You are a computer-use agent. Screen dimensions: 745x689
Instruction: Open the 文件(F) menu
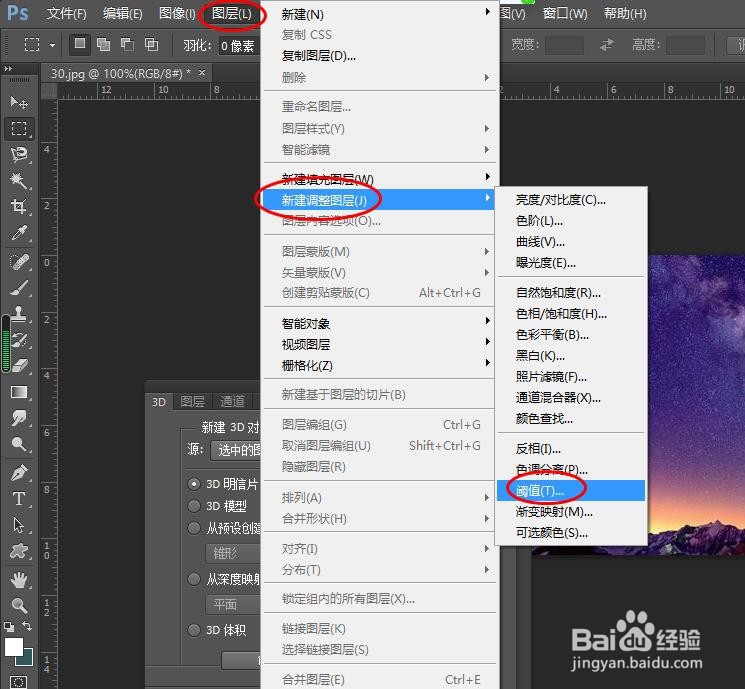pyautogui.click(x=67, y=13)
